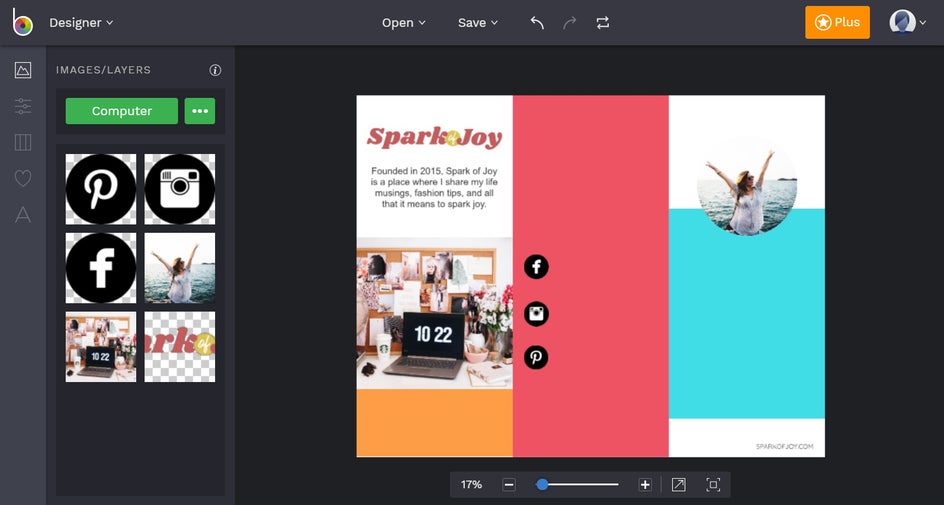Click the green Computer upload button
944x505 pixels.
(122, 111)
